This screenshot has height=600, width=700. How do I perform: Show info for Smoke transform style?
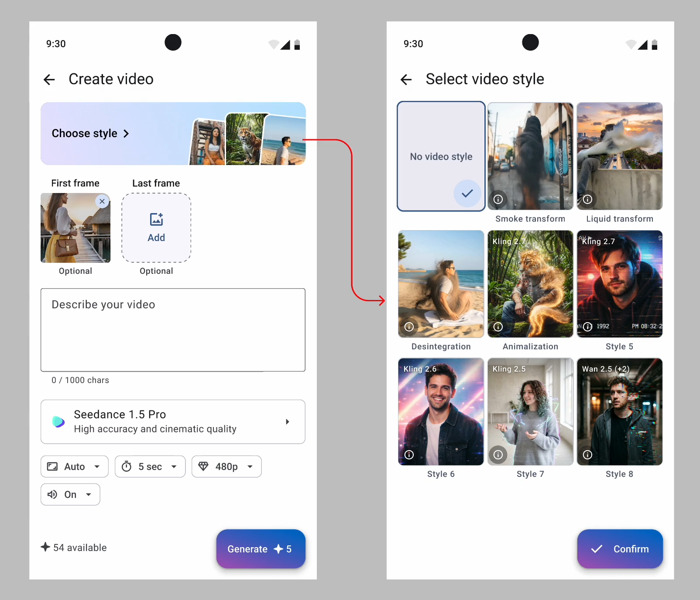(x=498, y=199)
